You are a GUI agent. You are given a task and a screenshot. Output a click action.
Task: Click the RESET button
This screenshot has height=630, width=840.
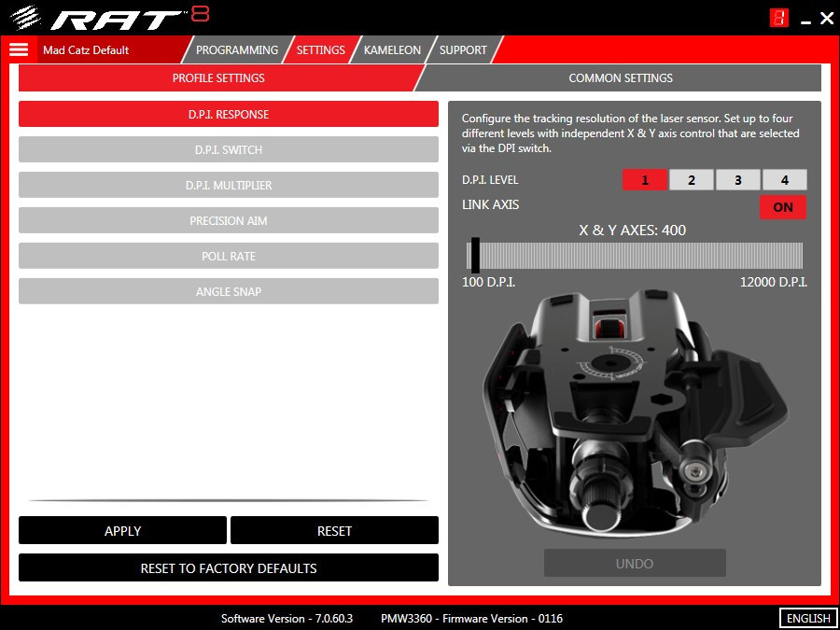pos(334,530)
